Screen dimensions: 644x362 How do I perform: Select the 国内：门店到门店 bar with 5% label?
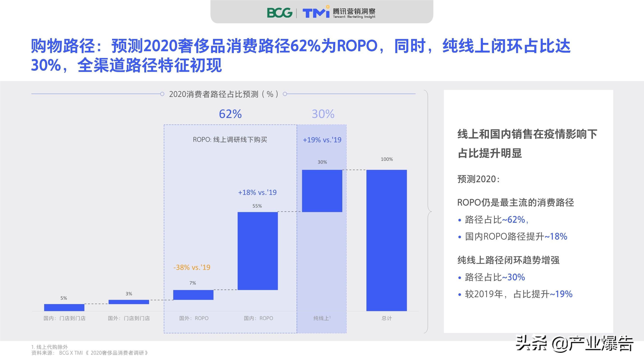[64, 307]
